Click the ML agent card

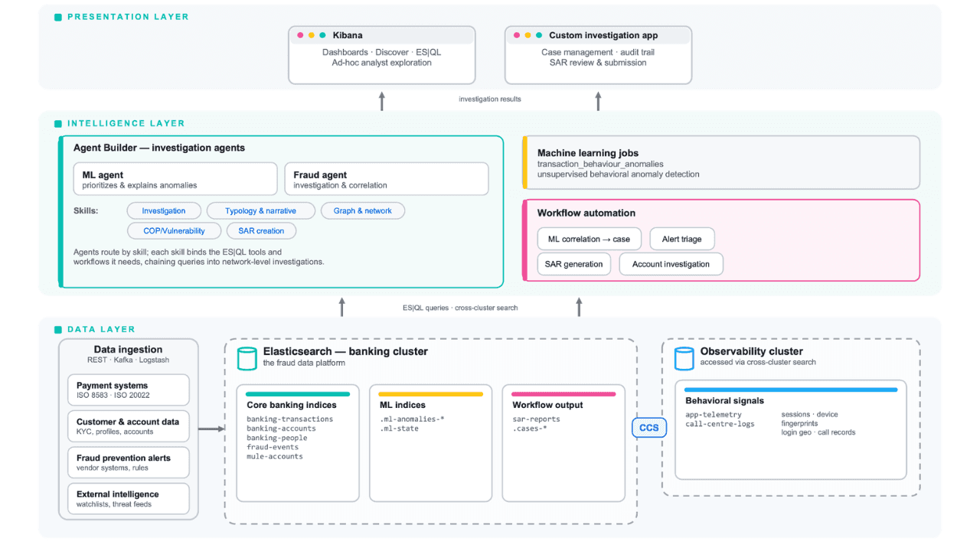pos(175,179)
